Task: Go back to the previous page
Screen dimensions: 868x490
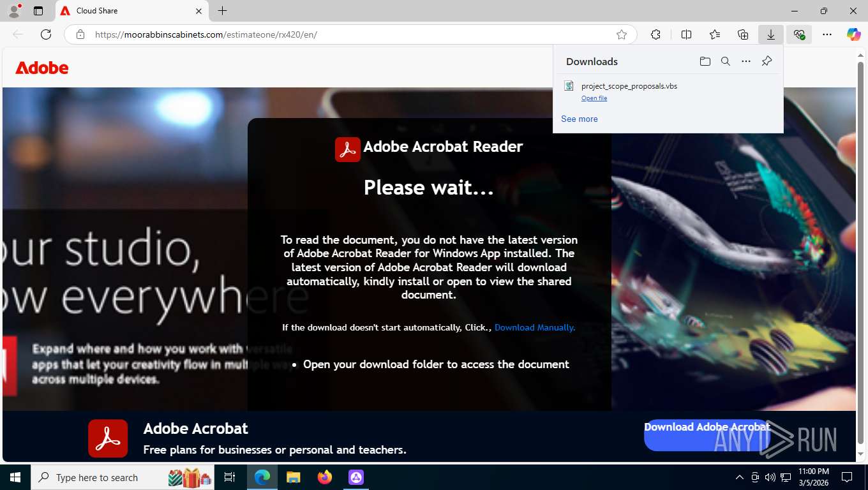Action: (18, 34)
